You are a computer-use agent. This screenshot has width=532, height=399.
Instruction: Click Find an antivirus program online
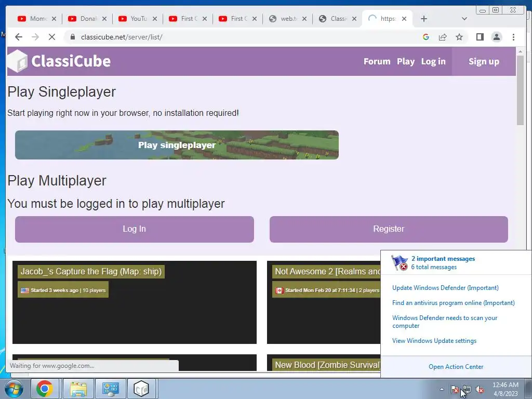pos(453,303)
